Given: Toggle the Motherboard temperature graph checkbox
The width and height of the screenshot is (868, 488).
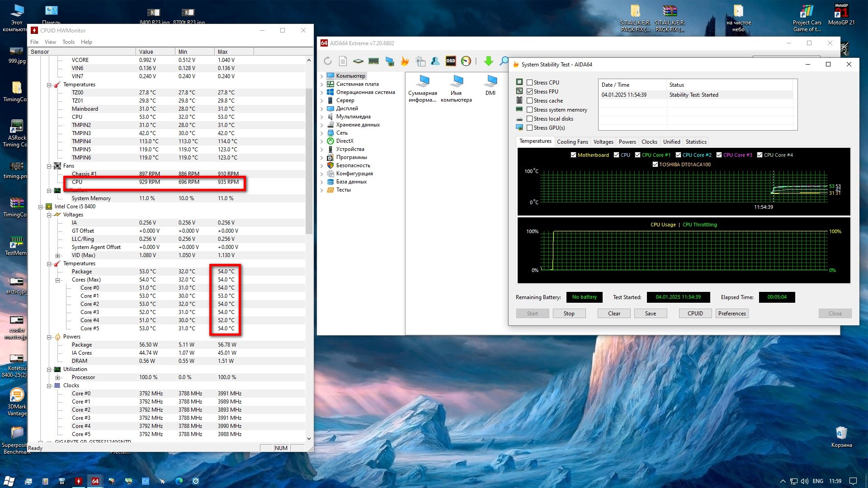Looking at the screenshot, I should (x=573, y=155).
